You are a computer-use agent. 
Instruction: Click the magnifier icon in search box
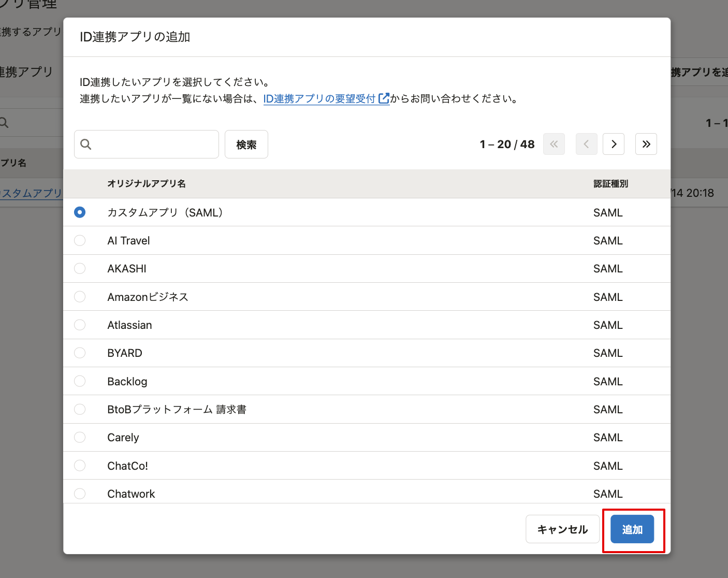[86, 144]
